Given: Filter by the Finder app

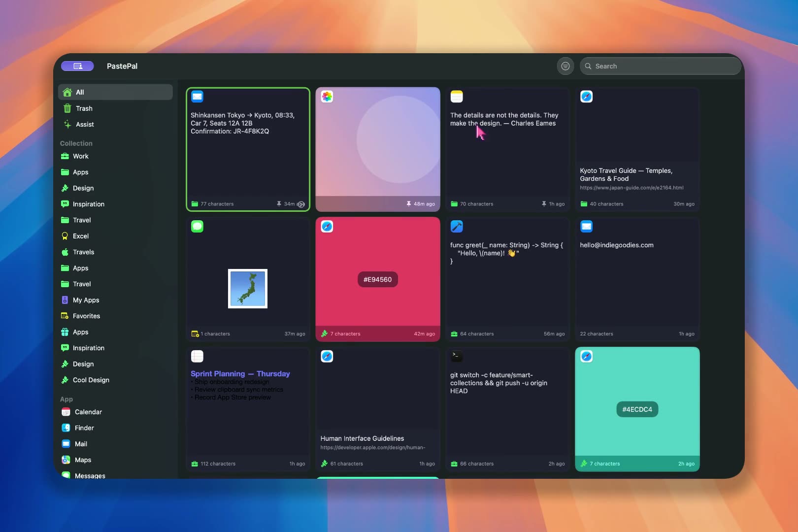Looking at the screenshot, I should tap(115, 428).
